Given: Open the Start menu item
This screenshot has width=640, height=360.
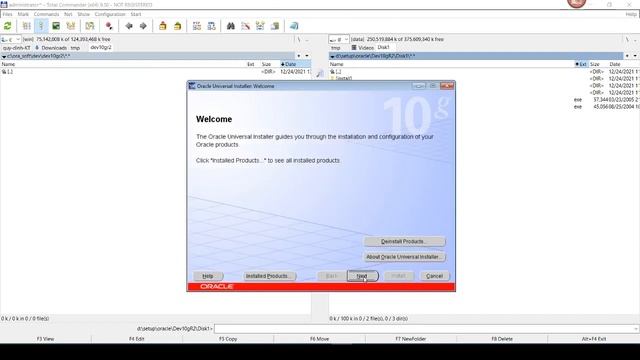Looking at the screenshot, I should click(x=136, y=14).
